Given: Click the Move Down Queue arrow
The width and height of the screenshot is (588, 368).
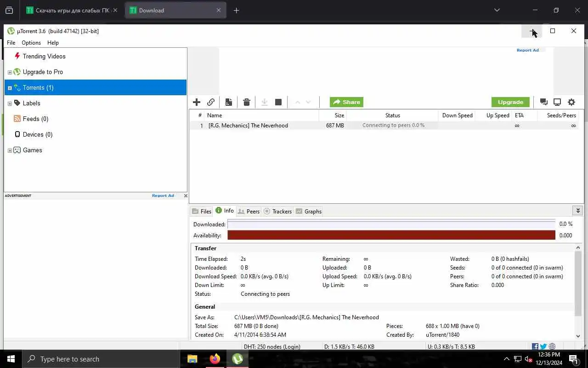Looking at the screenshot, I should [x=308, y=102].
